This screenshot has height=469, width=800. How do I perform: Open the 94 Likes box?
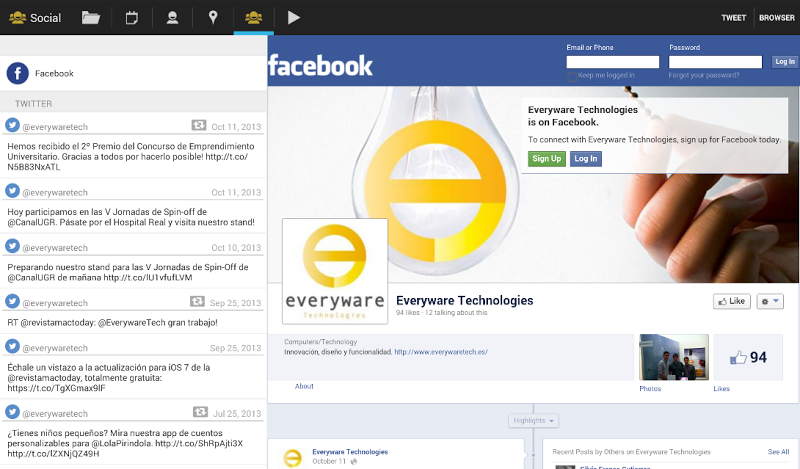click(748, 357)
